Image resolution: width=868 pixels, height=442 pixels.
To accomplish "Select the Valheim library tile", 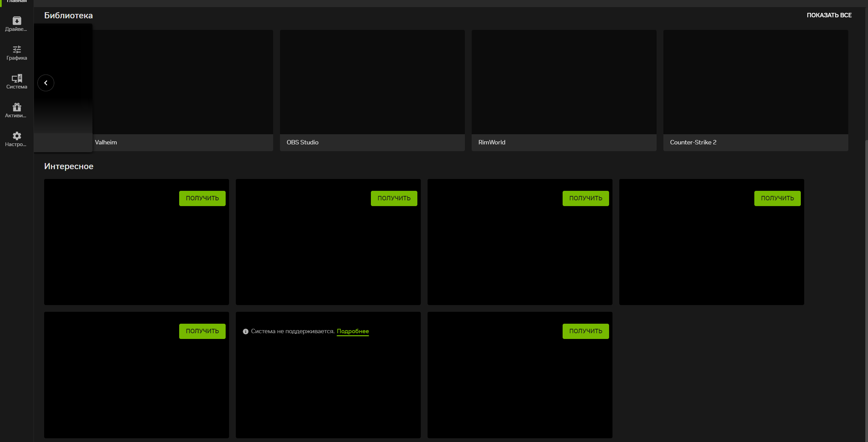I will pos(183,90).
